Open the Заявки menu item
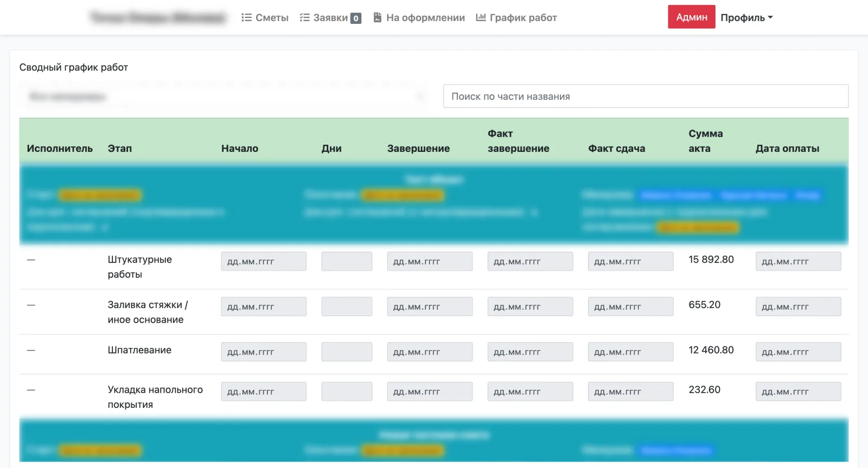The image size is (868, 468). point(330,17)
